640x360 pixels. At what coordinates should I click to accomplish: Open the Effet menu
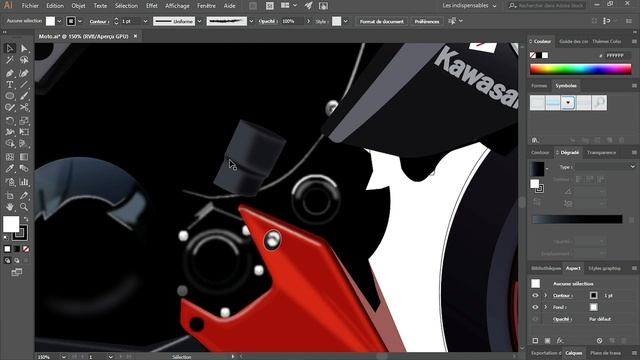pyautogui.click(x=151, y=6)
